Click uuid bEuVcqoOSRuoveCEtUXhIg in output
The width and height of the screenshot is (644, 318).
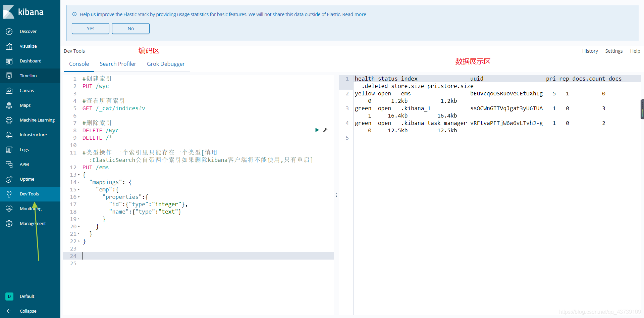pyautogui.click(x=506, y=93)
